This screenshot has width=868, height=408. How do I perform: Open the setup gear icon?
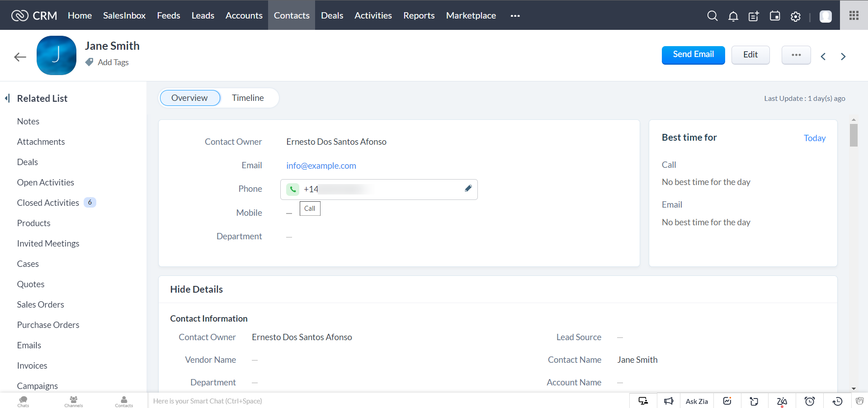(x=795, y=16)
